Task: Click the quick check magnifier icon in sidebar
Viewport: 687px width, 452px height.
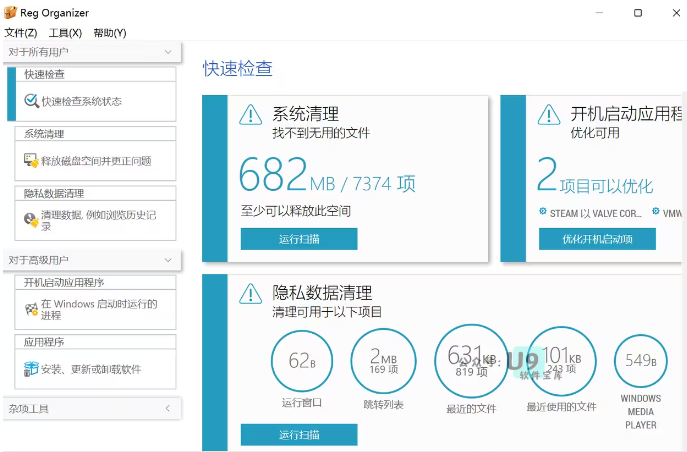Action: [31, 101]
